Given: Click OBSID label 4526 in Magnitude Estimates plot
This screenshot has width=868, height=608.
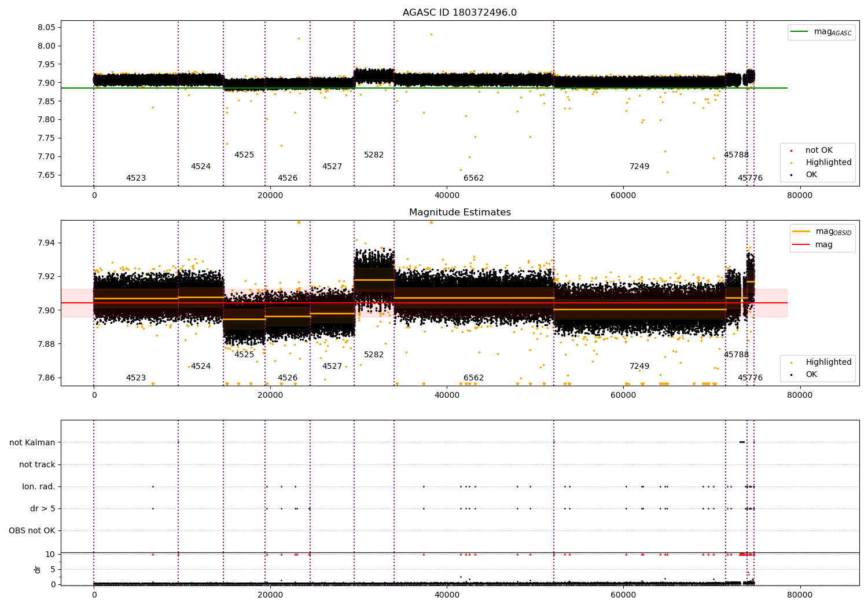Looking at the screenshot, I should pos(288,378).
